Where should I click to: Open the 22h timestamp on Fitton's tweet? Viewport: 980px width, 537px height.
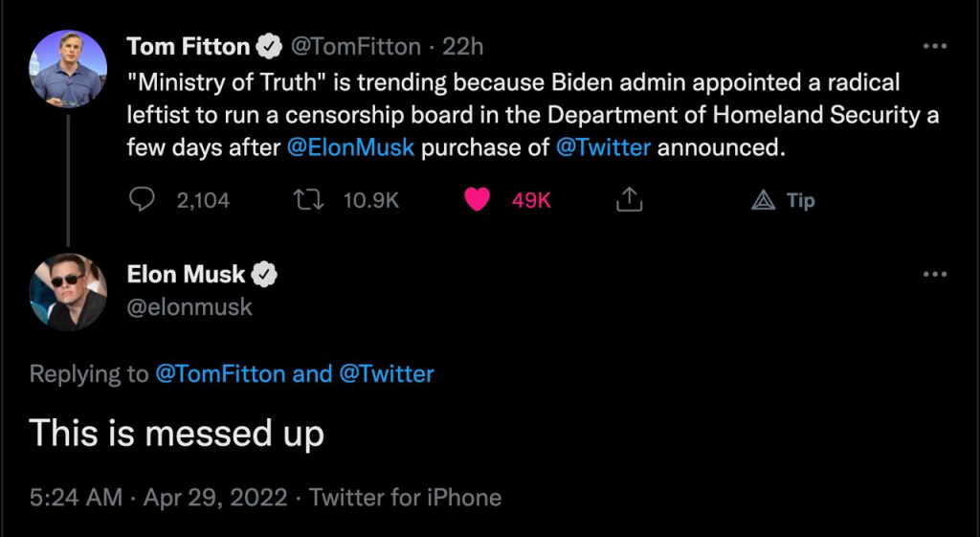coord(463,46)
